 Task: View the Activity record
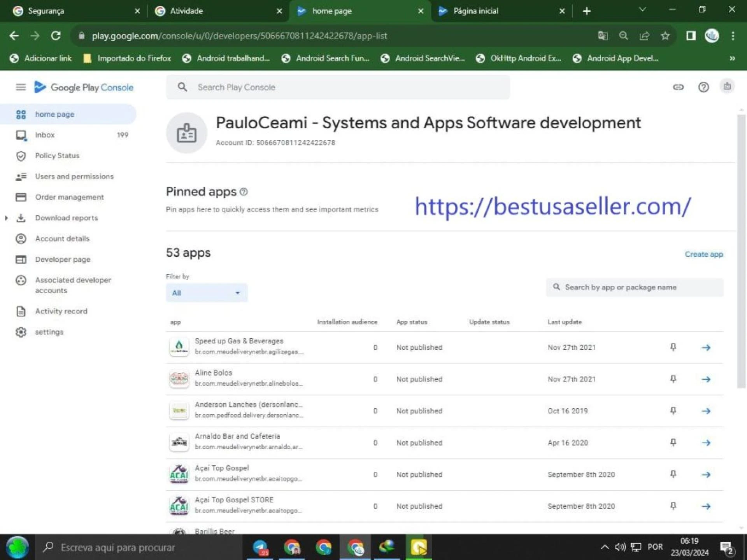click(x=61, y=311)
